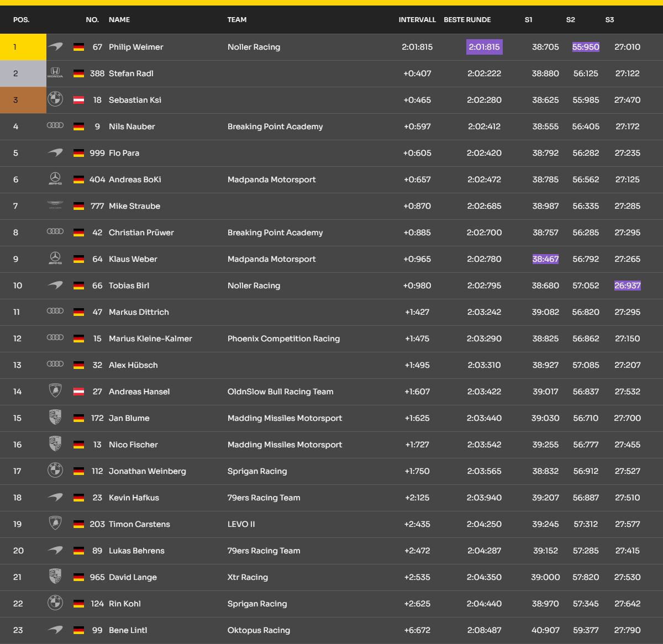
Task: Click the McLaren logo beside Philip Weimer
Action: click(x=55, y=47)
